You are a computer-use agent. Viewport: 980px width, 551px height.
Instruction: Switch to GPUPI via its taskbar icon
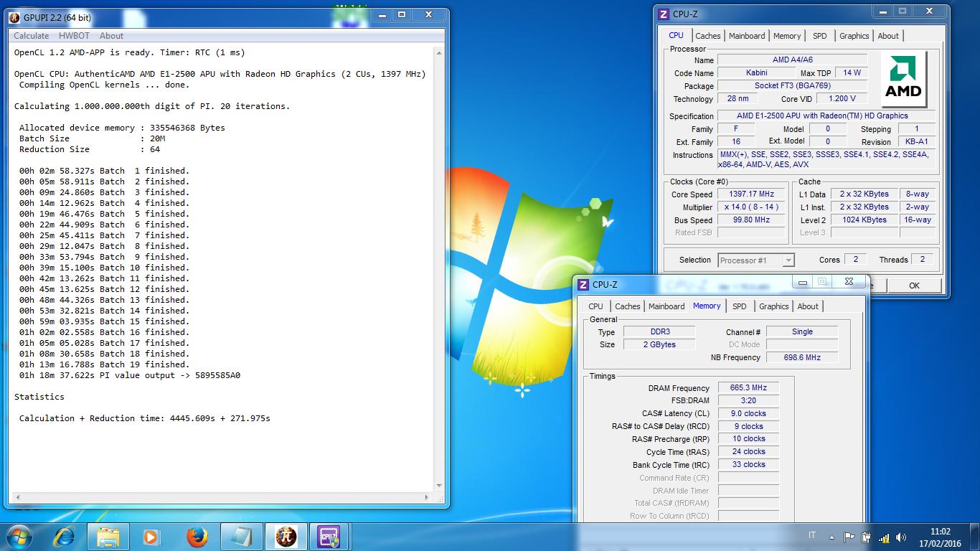(x=286, y=536)
